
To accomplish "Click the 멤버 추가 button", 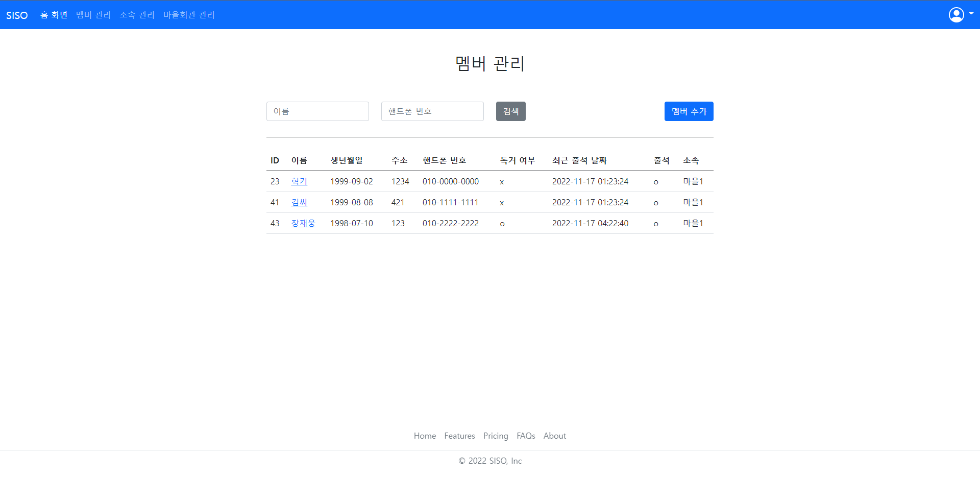I will point(689,111).
